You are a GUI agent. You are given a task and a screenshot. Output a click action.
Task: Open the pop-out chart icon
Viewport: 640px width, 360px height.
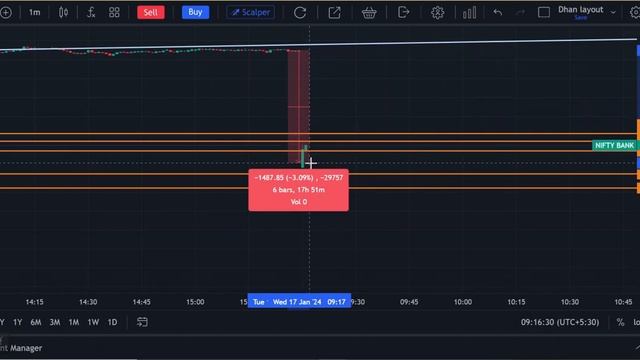[x=334, y=13]
